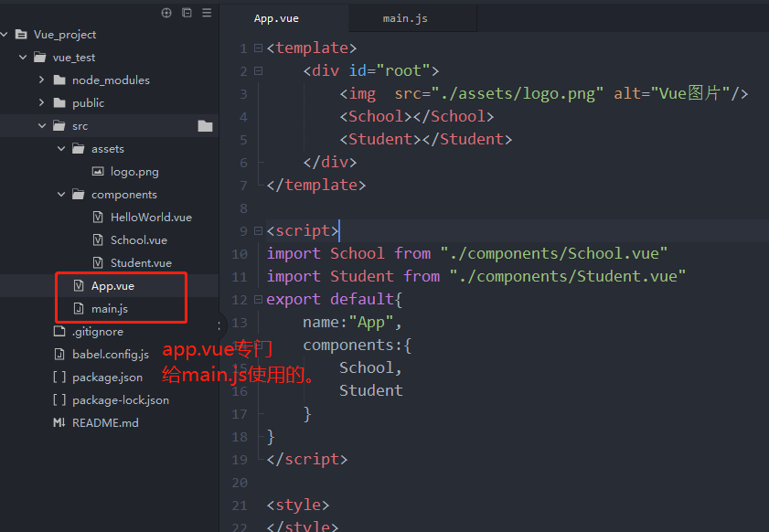
Task: Collapse the assets folder chevron
Action: click(61, 149)
